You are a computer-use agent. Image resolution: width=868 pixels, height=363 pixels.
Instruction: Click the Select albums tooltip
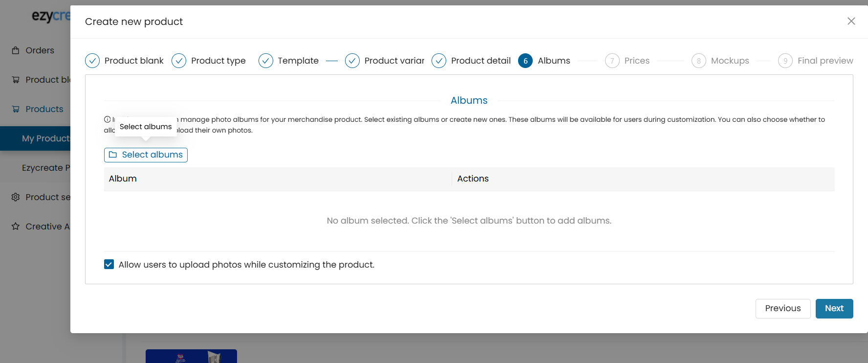coord(146,127)
